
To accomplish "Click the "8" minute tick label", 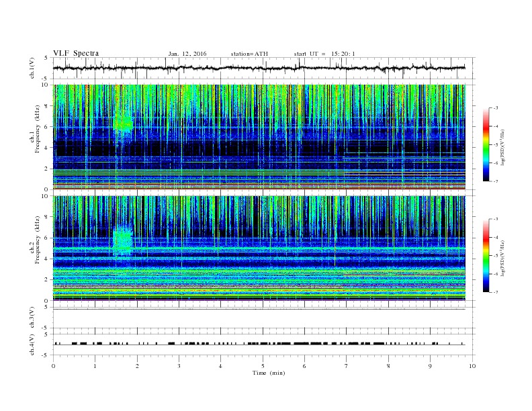I will 388,366.
